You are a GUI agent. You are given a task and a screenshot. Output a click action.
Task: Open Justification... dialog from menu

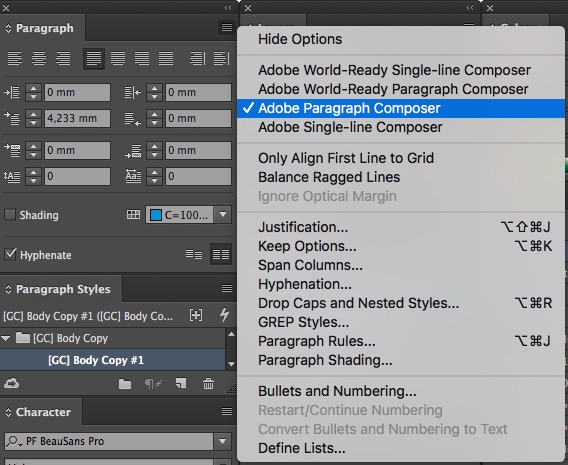click(401, 227)
